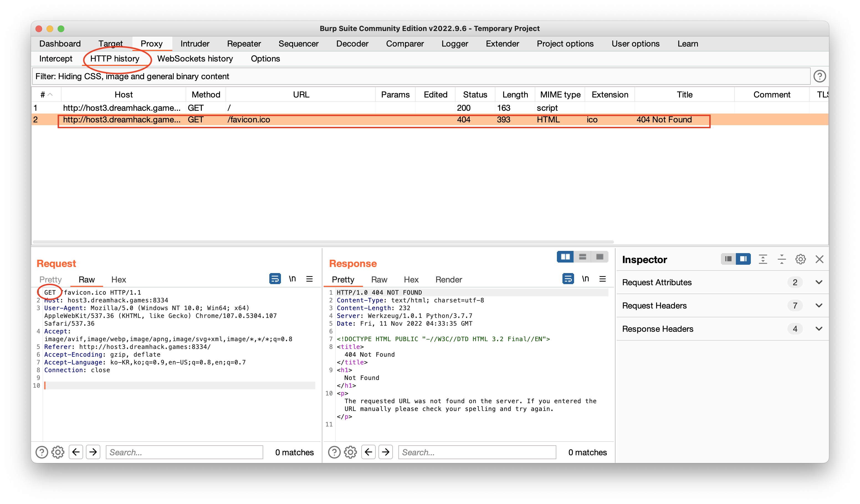Screen dimensions: 860x504
Task: Expand the Response Headers section
Action: tap(818, 329)
